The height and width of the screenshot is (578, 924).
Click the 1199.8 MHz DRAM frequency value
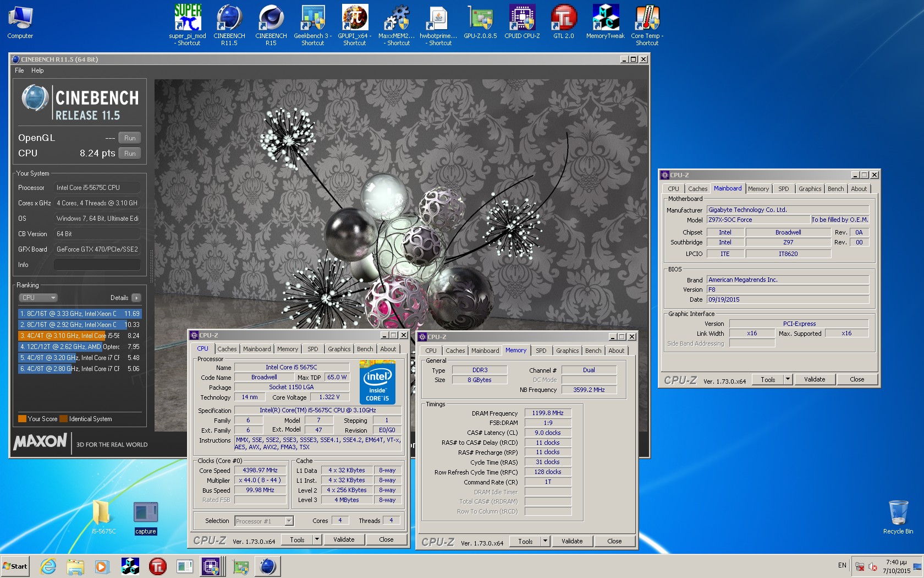[x=548, y=413]
